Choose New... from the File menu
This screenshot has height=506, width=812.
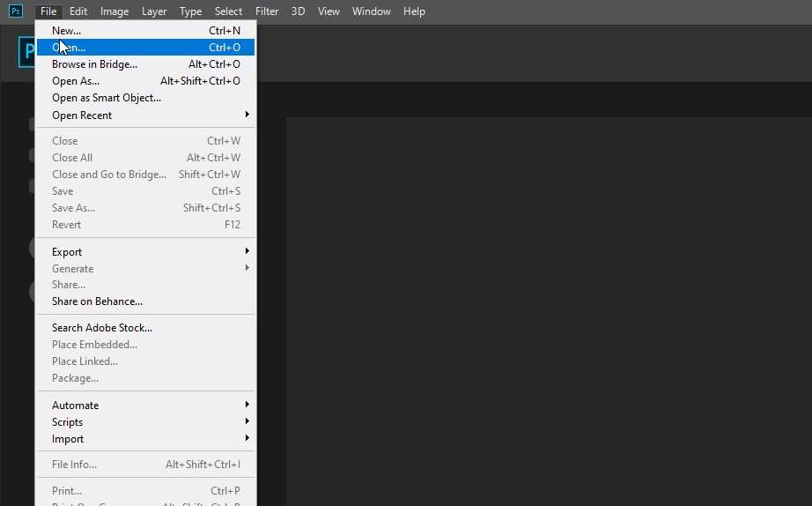coord(145,31)
